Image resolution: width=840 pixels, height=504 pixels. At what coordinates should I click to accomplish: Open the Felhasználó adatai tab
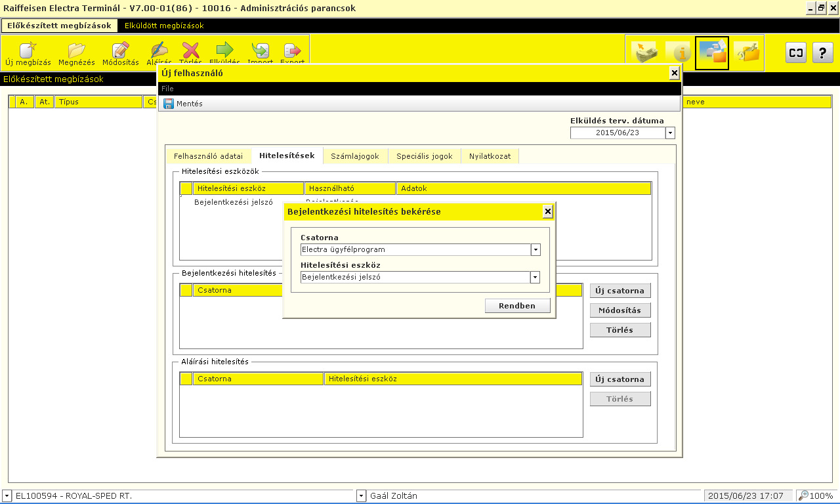(x=208, y=156)
